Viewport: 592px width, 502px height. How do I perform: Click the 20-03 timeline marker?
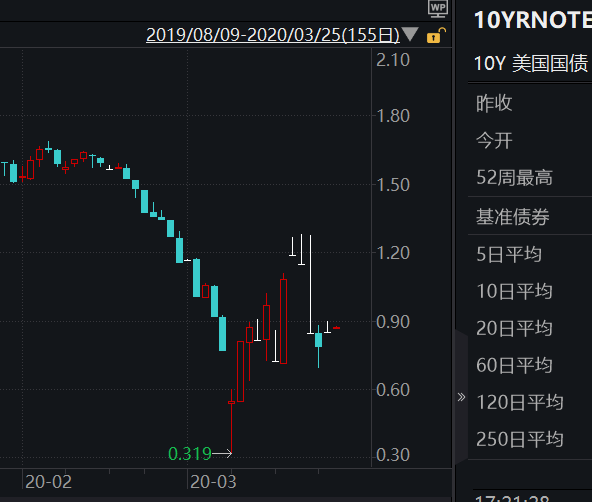pos(213,482)
